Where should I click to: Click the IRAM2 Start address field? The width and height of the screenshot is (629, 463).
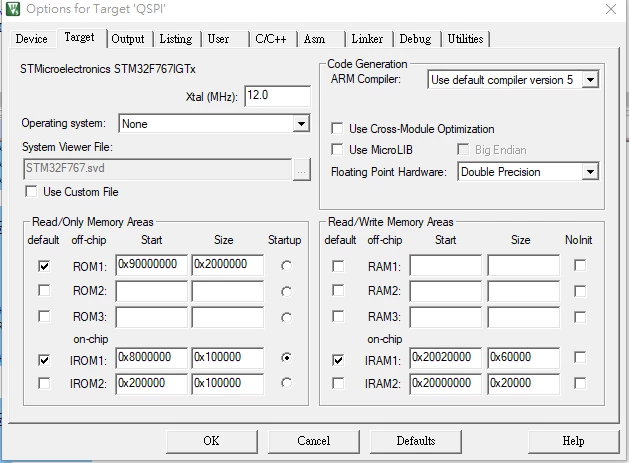(x=445, y=384)
